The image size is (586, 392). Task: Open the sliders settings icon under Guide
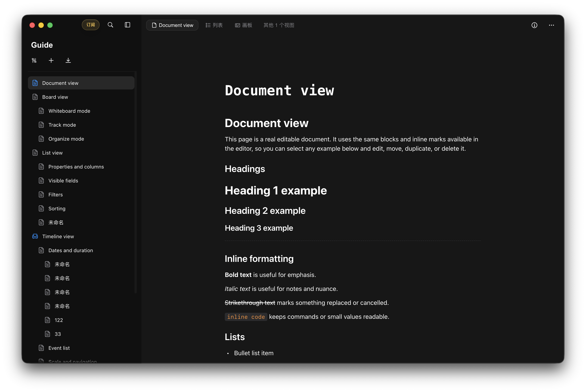coord(34,60)
